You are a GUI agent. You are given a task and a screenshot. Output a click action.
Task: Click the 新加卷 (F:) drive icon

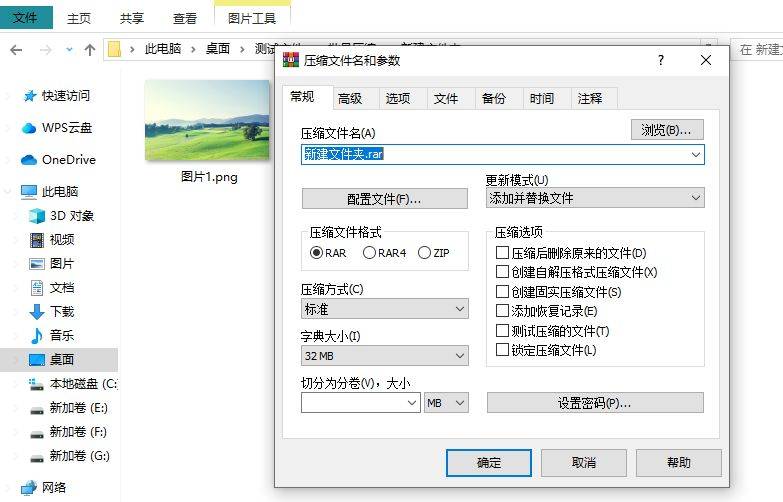click(x=37, y=434)
